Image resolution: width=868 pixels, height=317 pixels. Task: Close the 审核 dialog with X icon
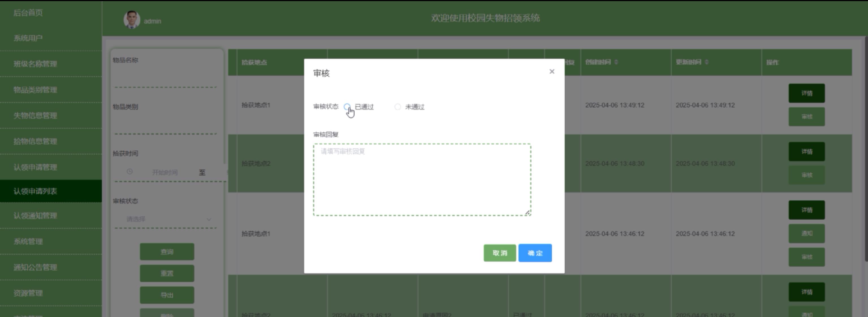pyautogui.click(x=552, y=72)
